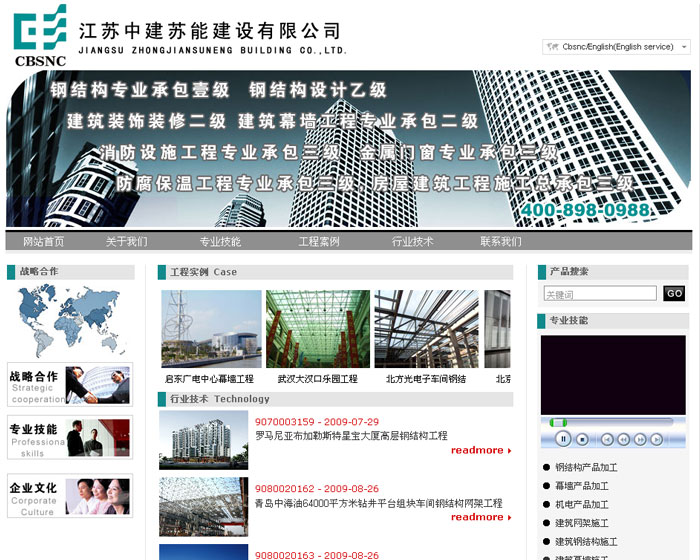Open the Cbsnc/English language dropdown
This screenshot has width=700, height=560.
tap(616, 47)
